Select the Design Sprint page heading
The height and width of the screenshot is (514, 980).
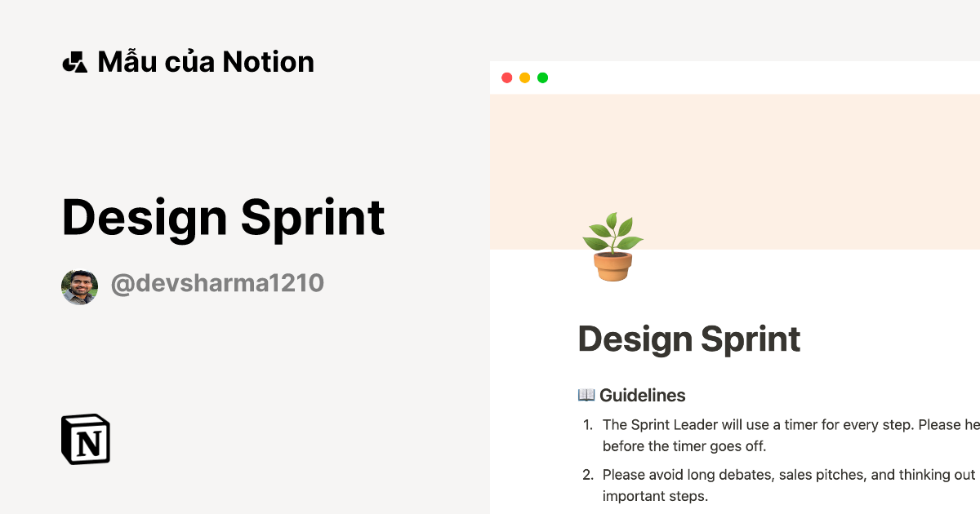coord(688,339)
